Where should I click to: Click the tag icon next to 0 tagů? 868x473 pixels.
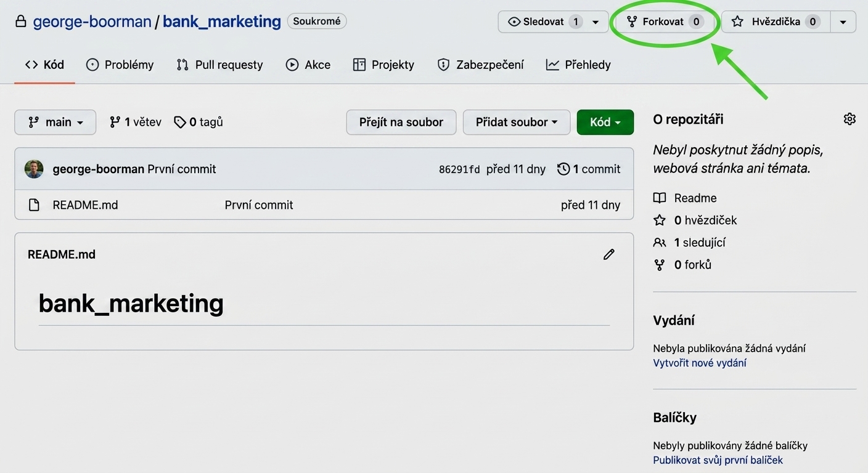pos(180,122)
